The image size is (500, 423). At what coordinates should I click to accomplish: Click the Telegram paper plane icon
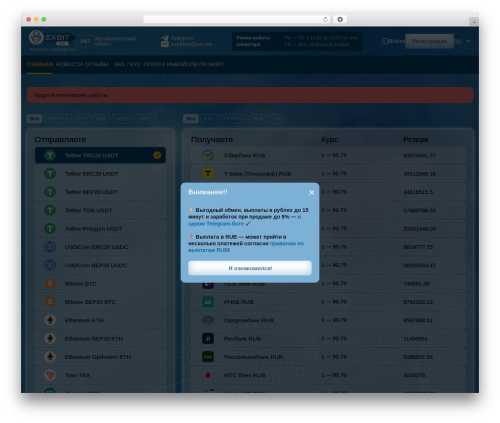[x=165, y=38]
